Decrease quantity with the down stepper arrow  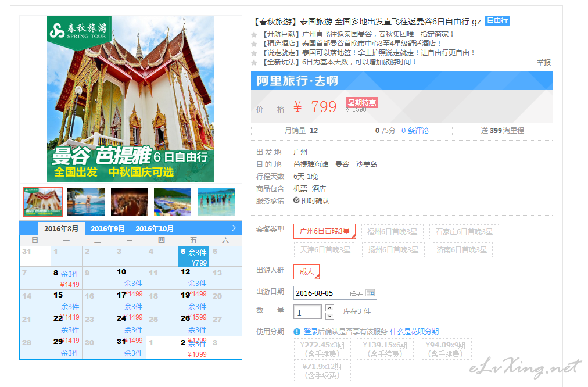(x=329, y=316)
